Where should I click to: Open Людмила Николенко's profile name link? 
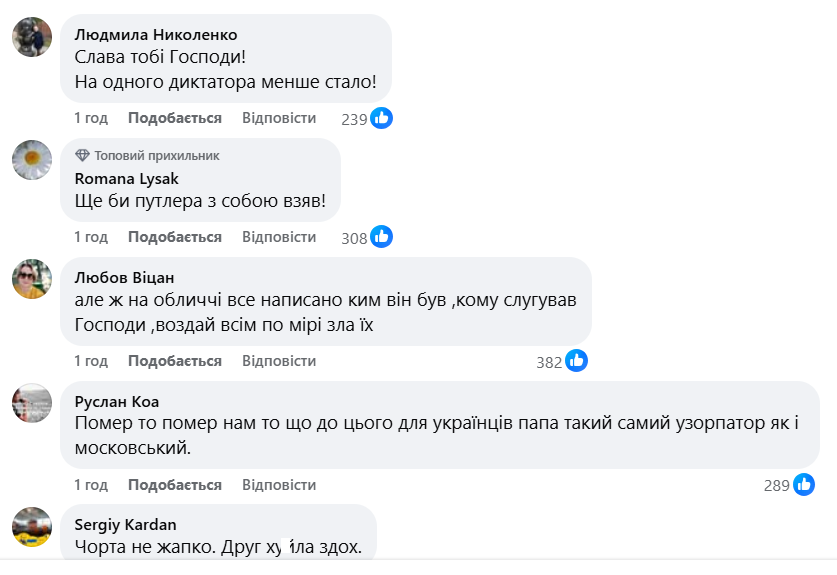point(156,34)
